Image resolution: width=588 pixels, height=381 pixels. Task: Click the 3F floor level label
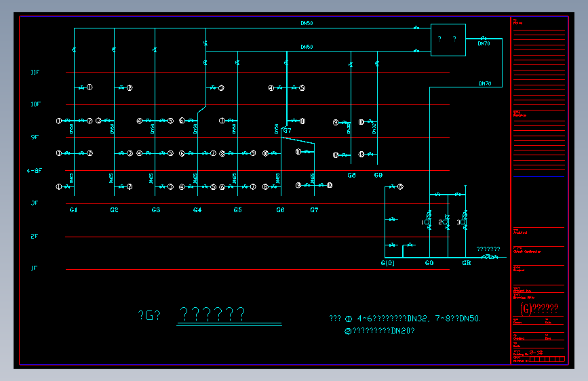[x=35, y=203]
